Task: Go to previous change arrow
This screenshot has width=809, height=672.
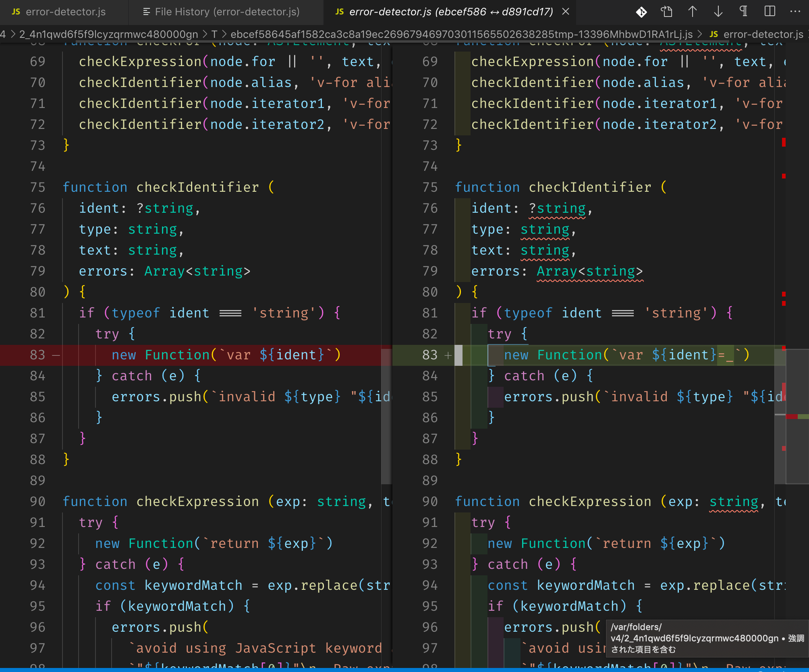Action: [x=693, y=12]
